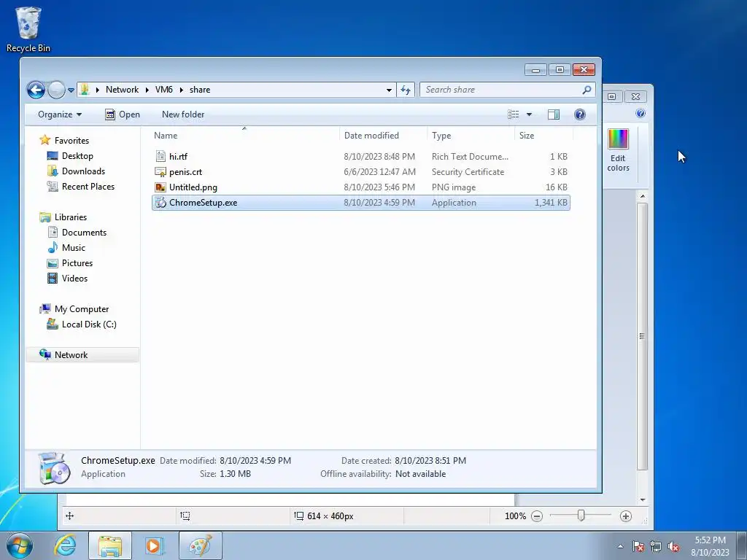
Task: Select Network in navigation pane
Action: click(71, 355)
